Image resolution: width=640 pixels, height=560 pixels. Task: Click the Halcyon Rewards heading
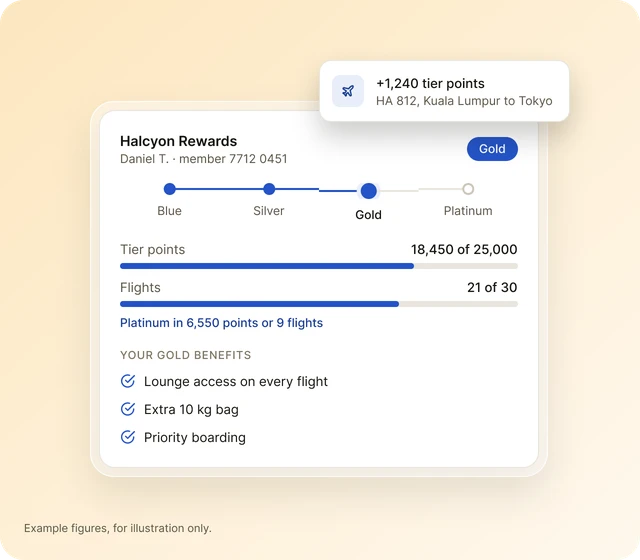178,141
